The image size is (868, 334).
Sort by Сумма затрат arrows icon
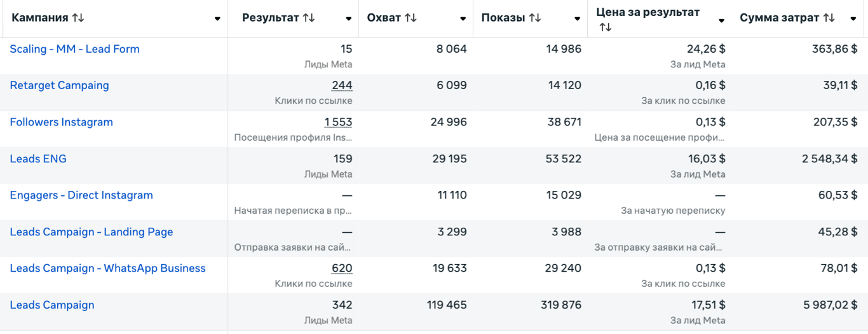coord(829,18)
